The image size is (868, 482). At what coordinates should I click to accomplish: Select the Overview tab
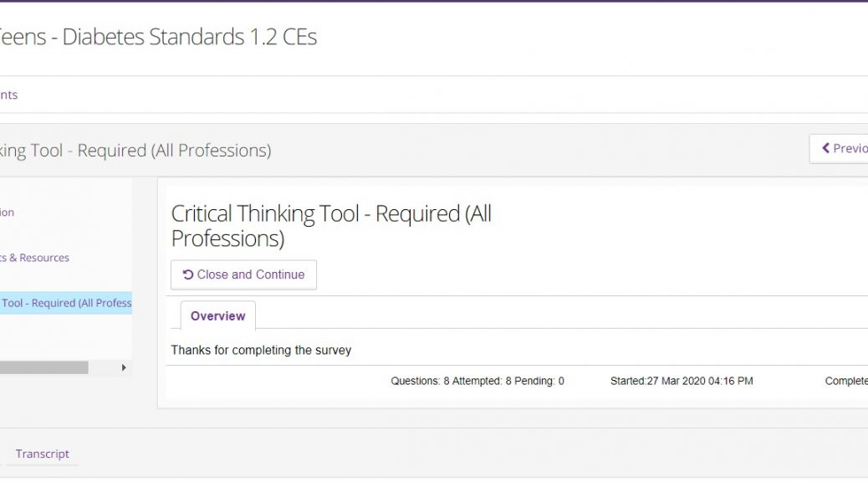[217, 316]
